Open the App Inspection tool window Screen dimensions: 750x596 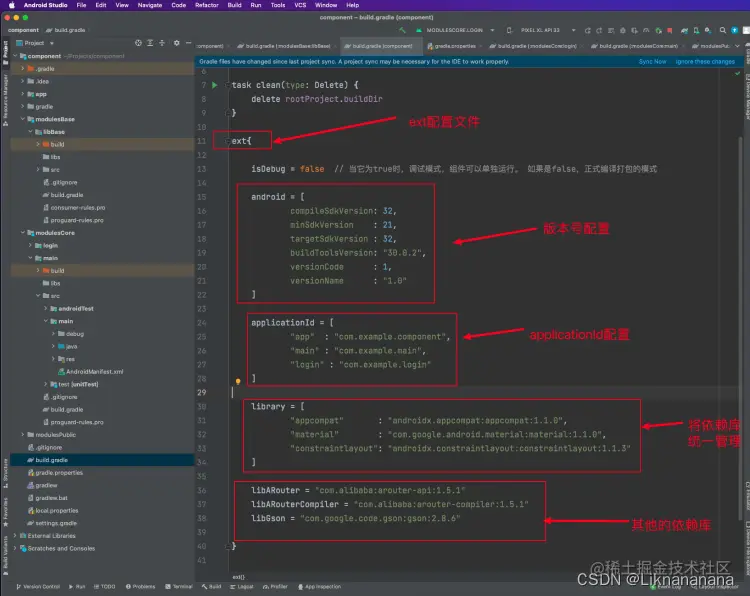pos(320,586)
